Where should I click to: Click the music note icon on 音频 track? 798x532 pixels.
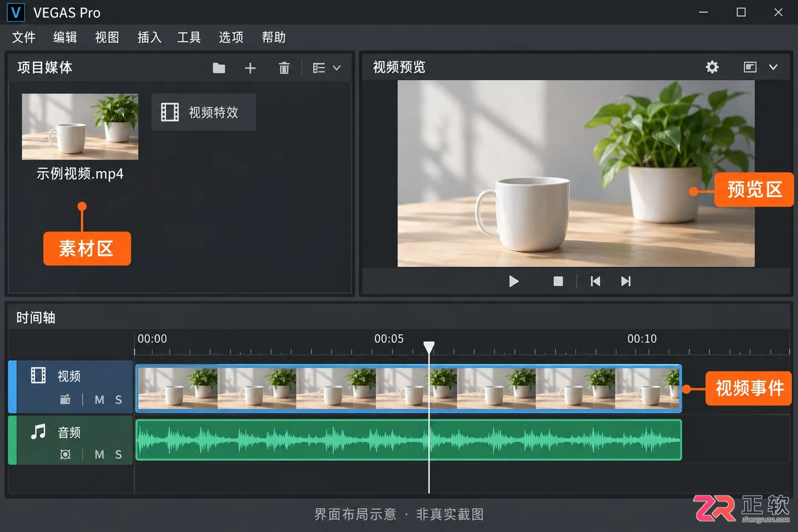[38, 431]
